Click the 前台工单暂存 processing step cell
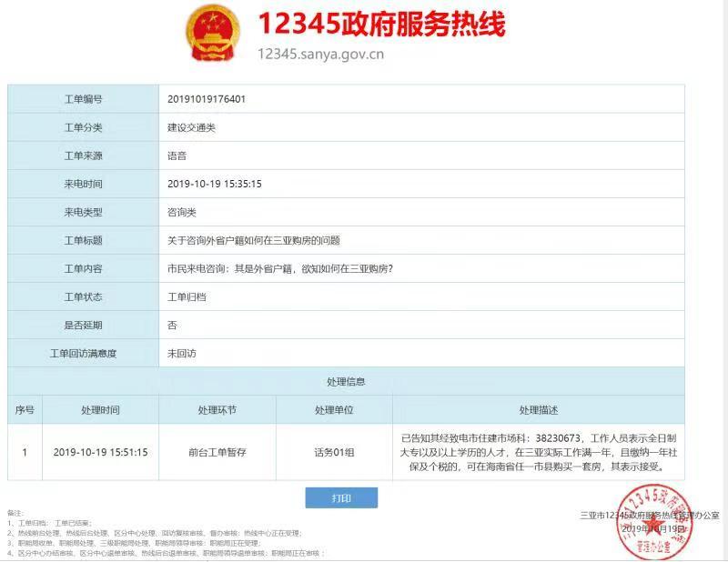 point(217,452)
